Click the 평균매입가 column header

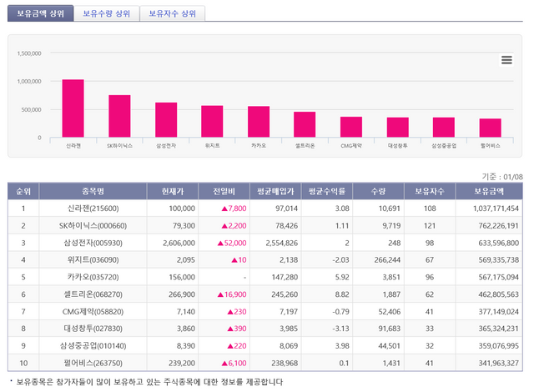(x=275, y=191)
